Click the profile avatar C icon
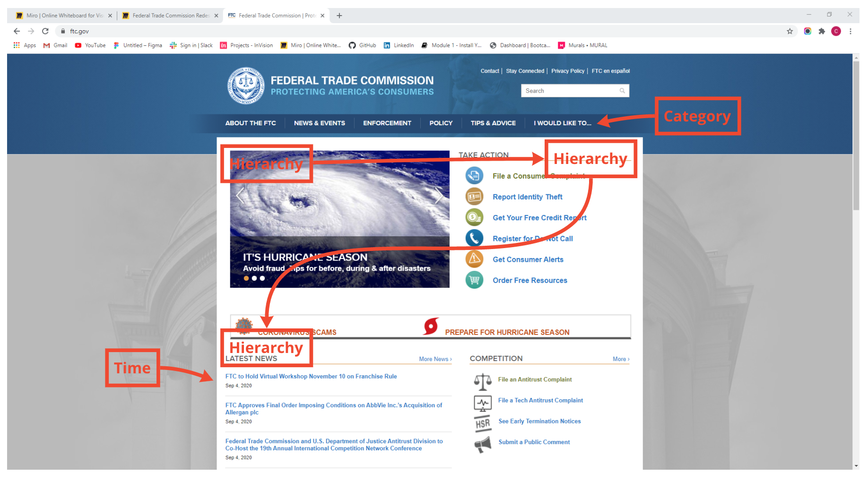 (836, 31)
